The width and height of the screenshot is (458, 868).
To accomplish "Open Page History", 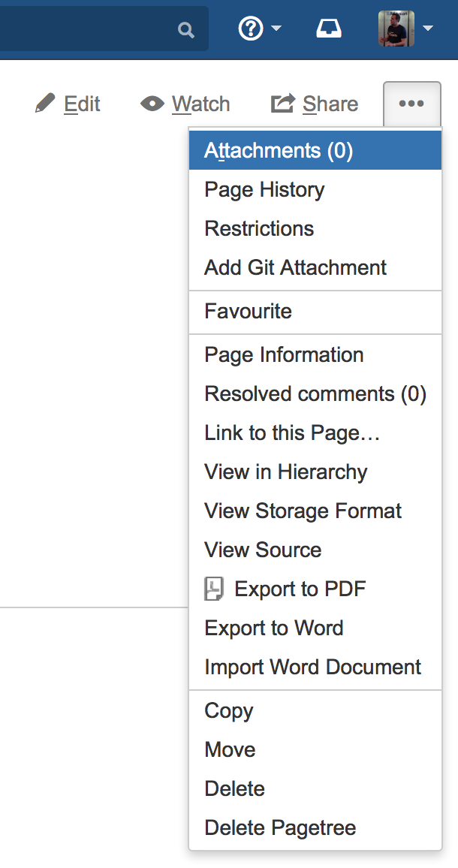I will point(315,189).
